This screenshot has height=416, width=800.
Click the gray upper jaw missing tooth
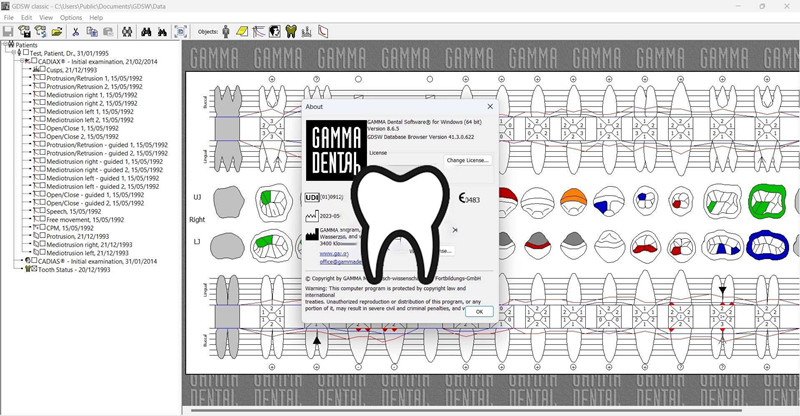coord(228,202)
